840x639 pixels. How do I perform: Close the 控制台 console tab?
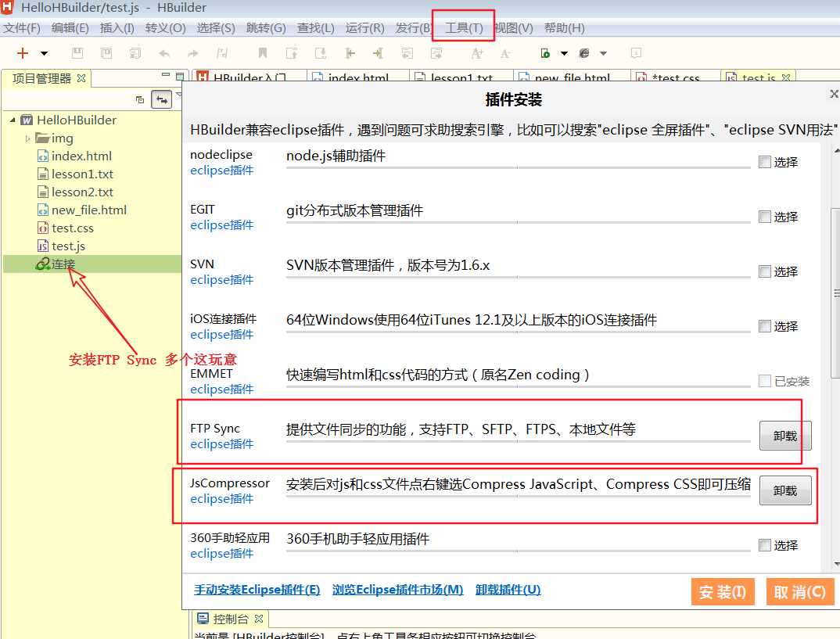[259, 619]
